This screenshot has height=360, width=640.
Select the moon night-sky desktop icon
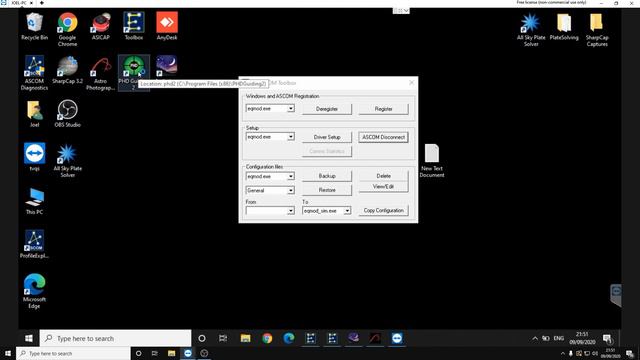click(x=167, y=66)
